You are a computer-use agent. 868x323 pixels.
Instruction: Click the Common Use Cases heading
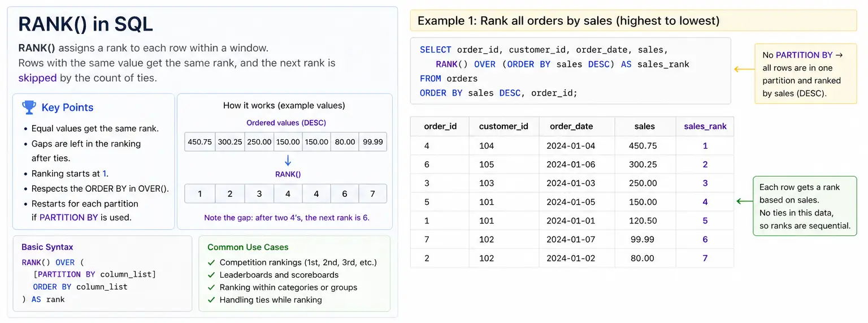248,247
